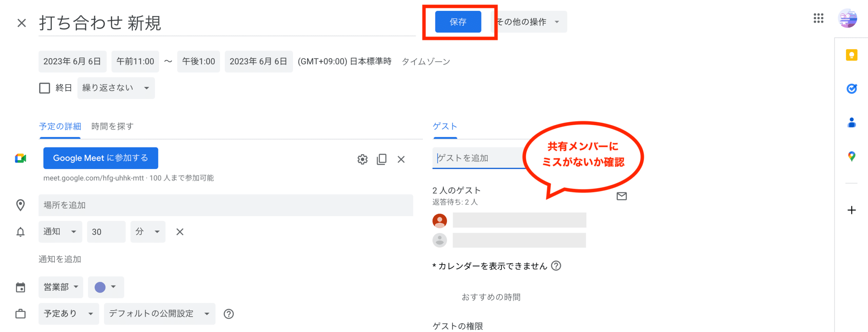868x332 pixels.
Task: Switch to the 時間を探す tab
Action: (x=112, y=127)
